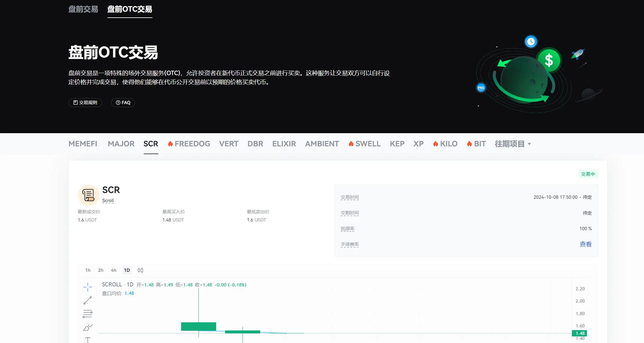Click the SCR Scroll token logo
Viewport: 644px width, 343px height.
point(89,195)
